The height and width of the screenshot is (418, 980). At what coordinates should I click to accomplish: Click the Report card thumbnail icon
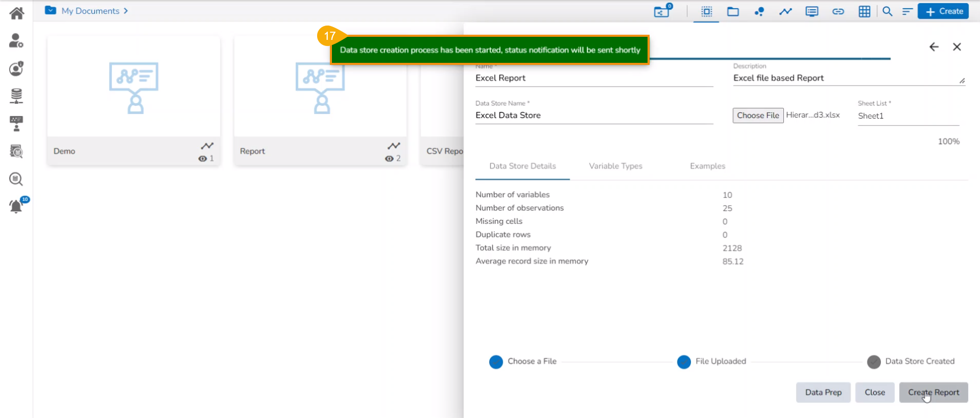tap(320, 87)
